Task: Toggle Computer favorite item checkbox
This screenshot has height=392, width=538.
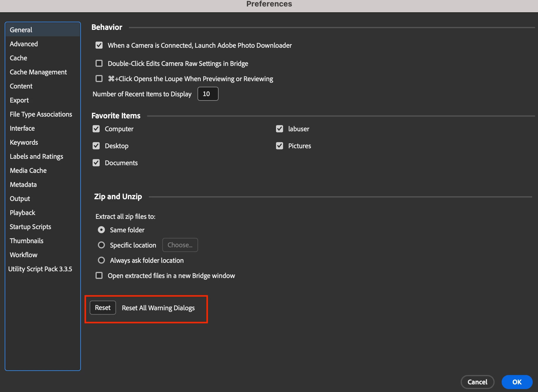Action: point(96,129)
